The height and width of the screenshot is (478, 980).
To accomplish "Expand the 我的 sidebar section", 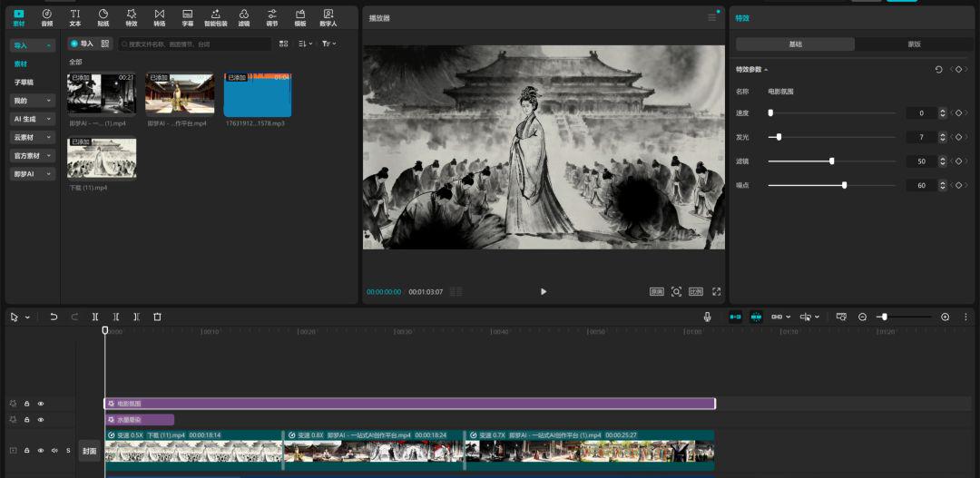I will 33,101.
